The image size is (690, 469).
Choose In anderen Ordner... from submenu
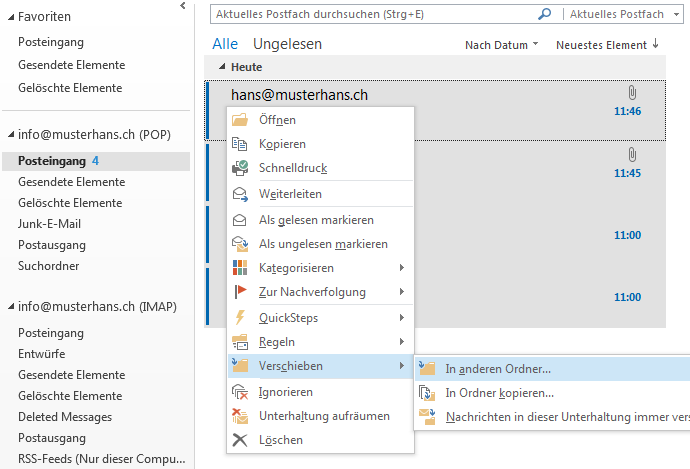(497, 368)
